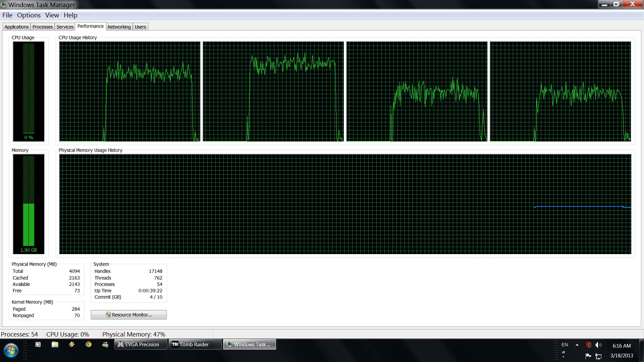Switch to EVGA Precision taskbar window

[141, 344]
